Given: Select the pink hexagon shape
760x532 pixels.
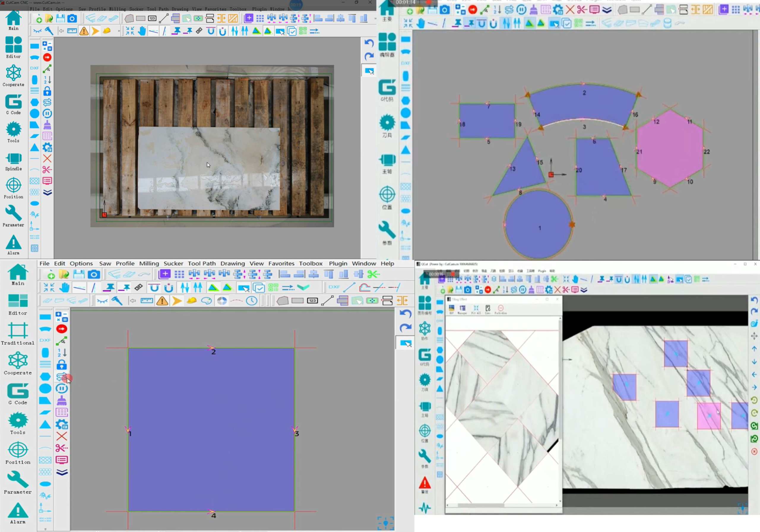Looking at the screenshot, I should click(x=670, y=149).
